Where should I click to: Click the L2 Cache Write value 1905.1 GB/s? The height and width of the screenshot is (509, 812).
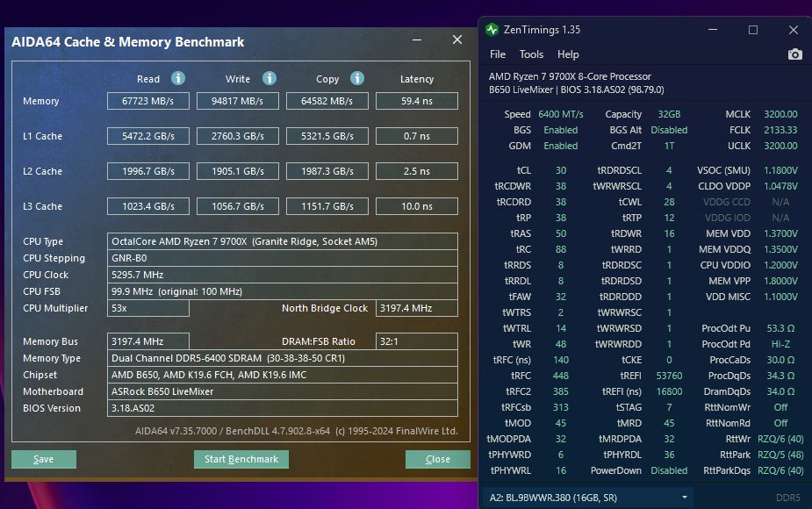(x=238, y=171)
